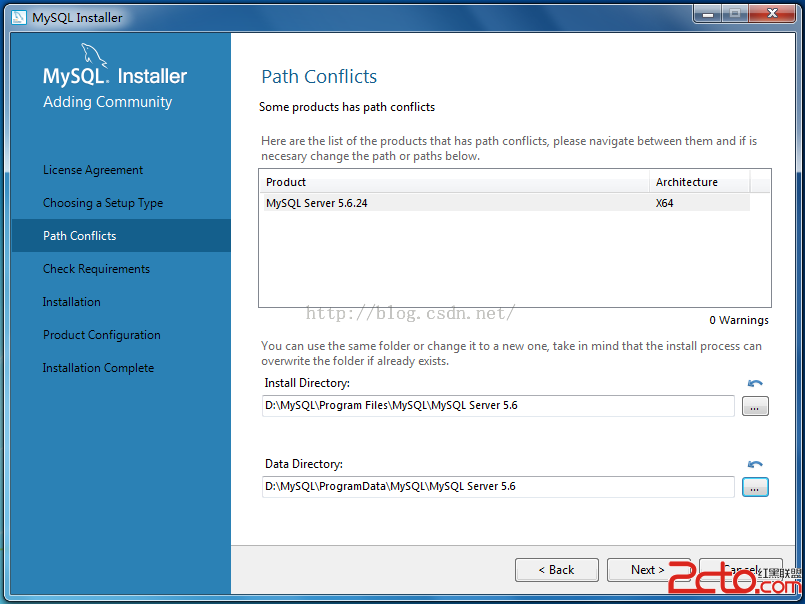The image size is (805, 604).
Task: Proceed with the Next button
Action: [648, 570]
